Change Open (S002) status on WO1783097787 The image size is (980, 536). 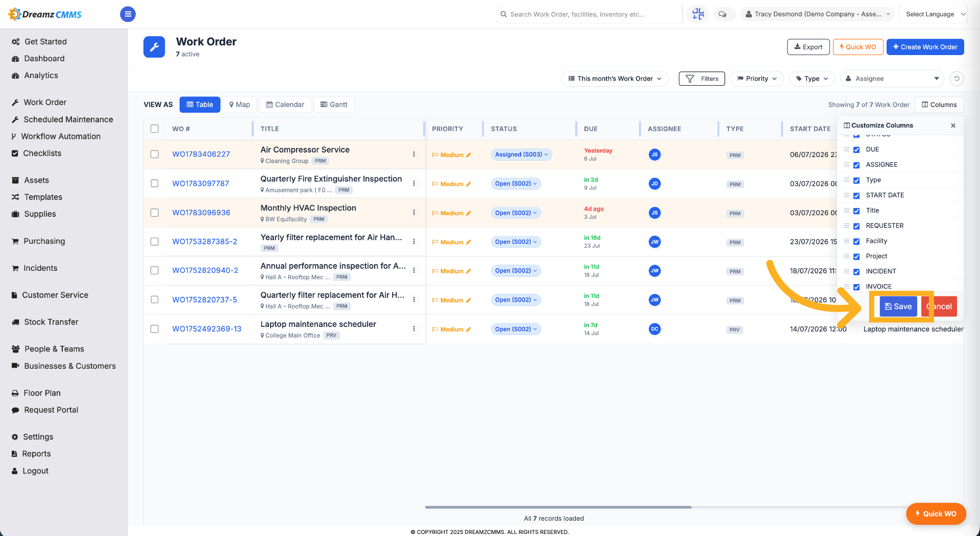pyautogui.click(x=516, y=184)
